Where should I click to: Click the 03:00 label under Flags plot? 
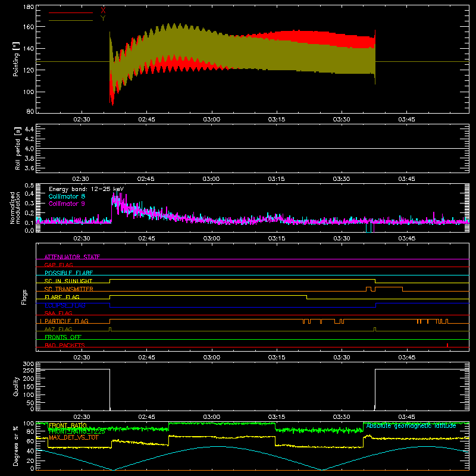point(212,358)
